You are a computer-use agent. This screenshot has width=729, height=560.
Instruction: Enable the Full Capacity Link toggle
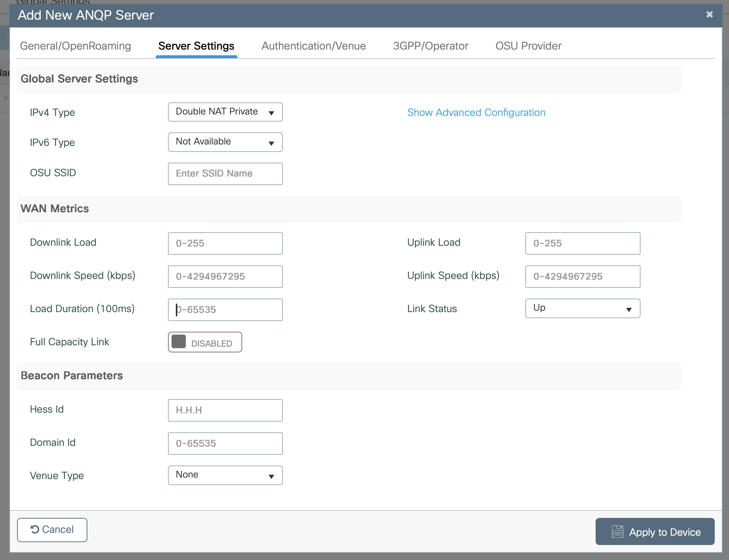tap(205, 342)
